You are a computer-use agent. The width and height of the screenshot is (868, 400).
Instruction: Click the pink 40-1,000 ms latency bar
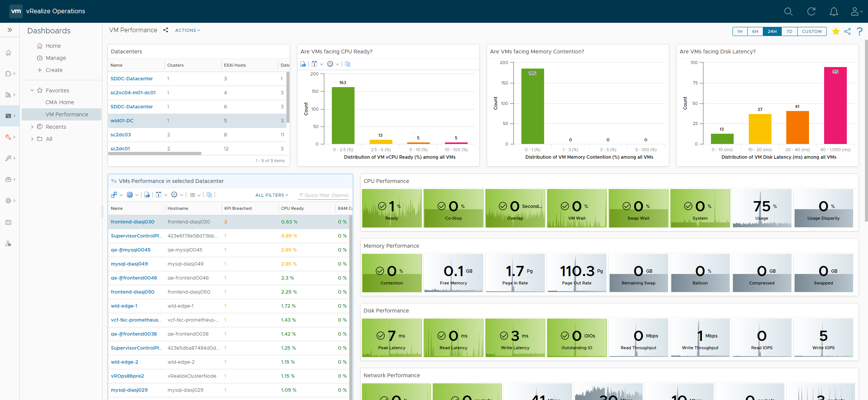tap(835, 106)
